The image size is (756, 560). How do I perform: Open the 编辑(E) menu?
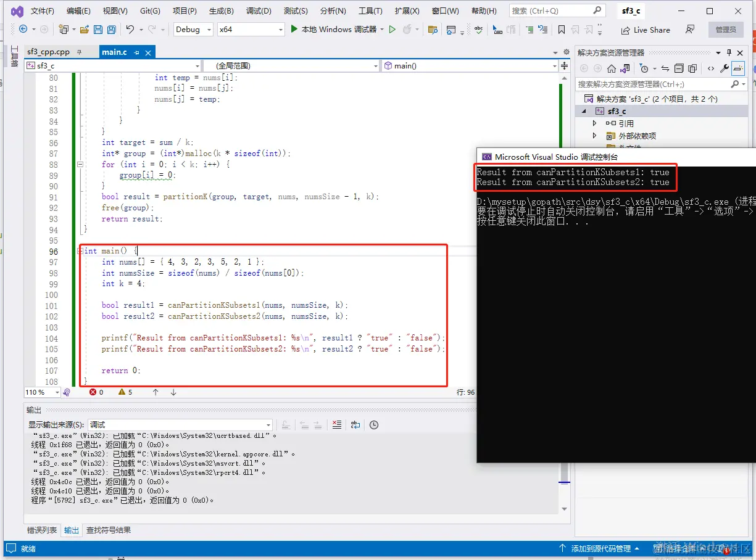click(78, 11)
